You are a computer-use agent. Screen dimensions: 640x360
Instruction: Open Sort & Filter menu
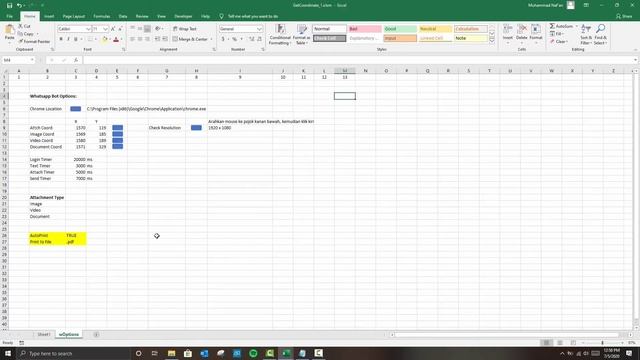point(586,34)
